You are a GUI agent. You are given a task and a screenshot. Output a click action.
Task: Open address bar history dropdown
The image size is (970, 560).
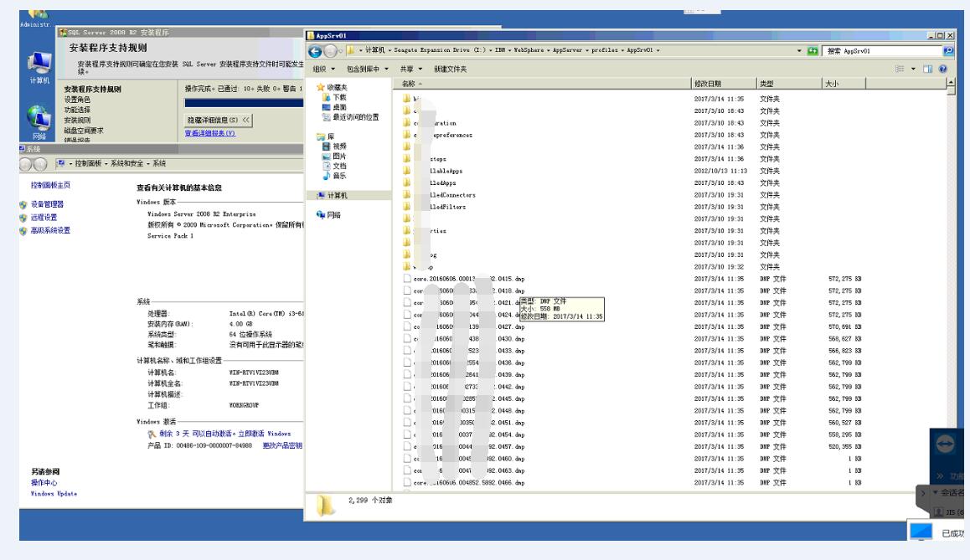(799, 51)
